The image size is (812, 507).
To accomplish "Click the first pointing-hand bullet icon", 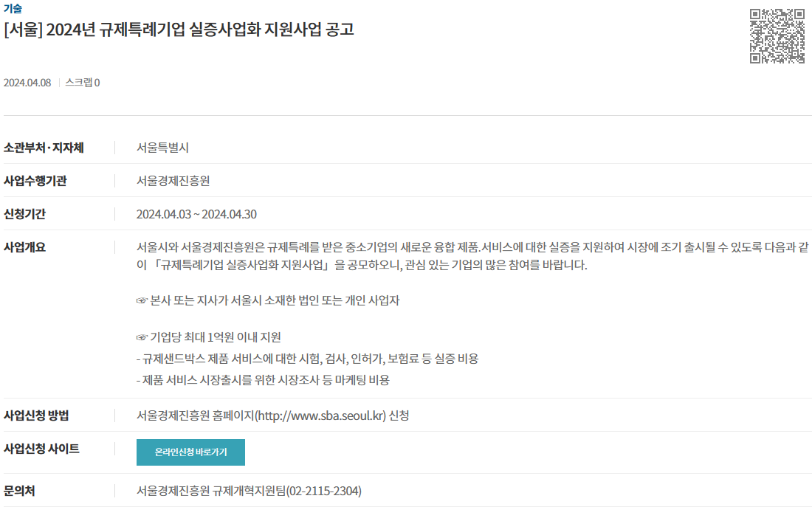I will pyautogui.click(x=142, y=301).
